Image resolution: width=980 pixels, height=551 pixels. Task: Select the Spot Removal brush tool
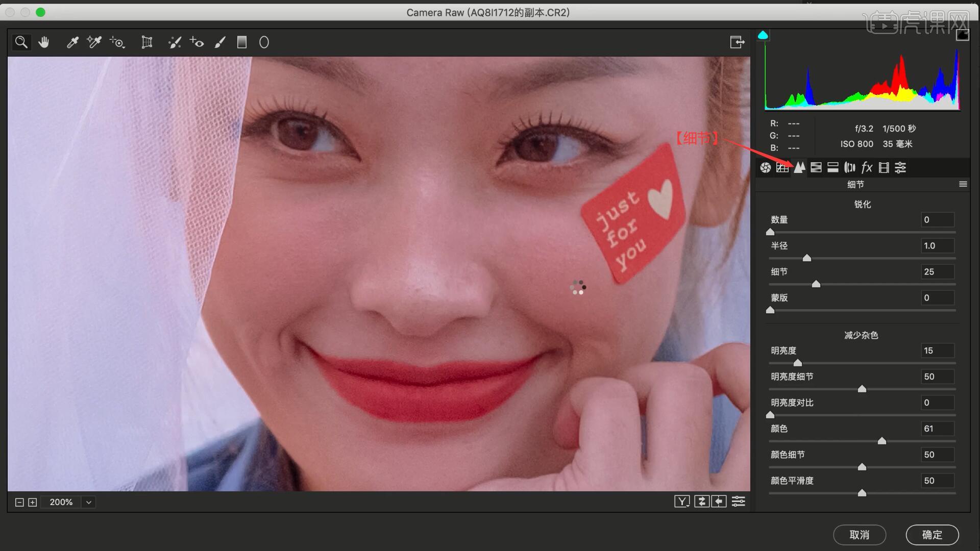175,42
